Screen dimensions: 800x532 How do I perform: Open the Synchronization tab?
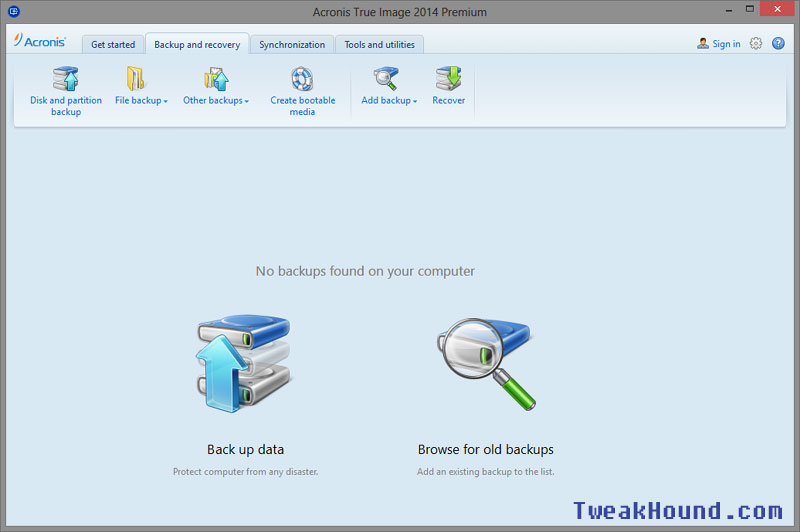pyautogui.click(x=292, y=44)
